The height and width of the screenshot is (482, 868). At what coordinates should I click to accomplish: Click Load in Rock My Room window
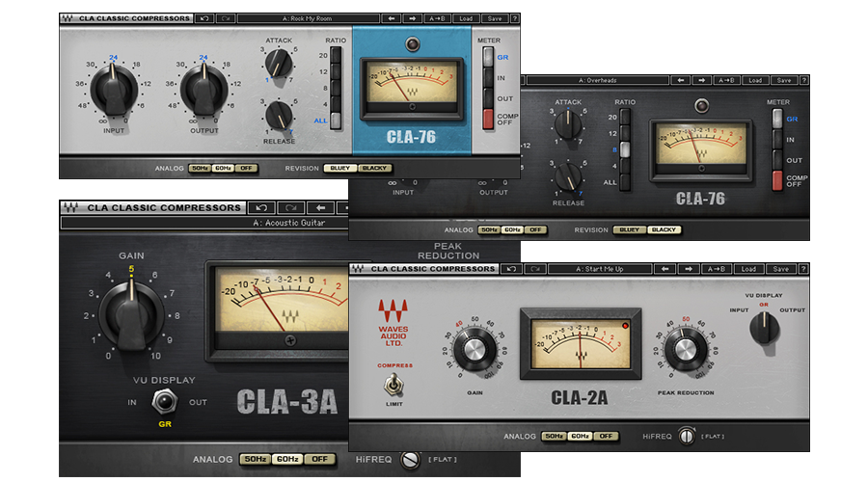click(x=466, y=18)
